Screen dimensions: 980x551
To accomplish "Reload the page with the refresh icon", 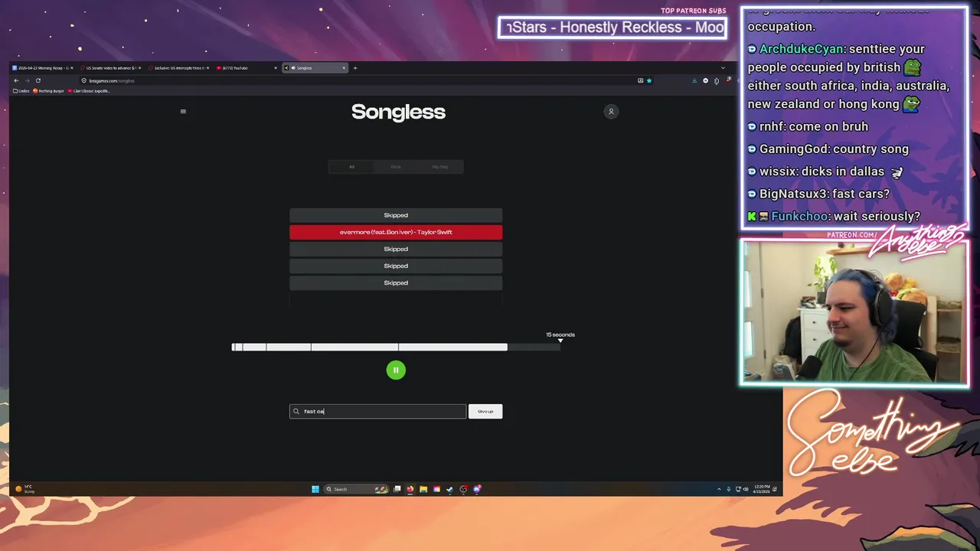I will (x=38, y=80).
